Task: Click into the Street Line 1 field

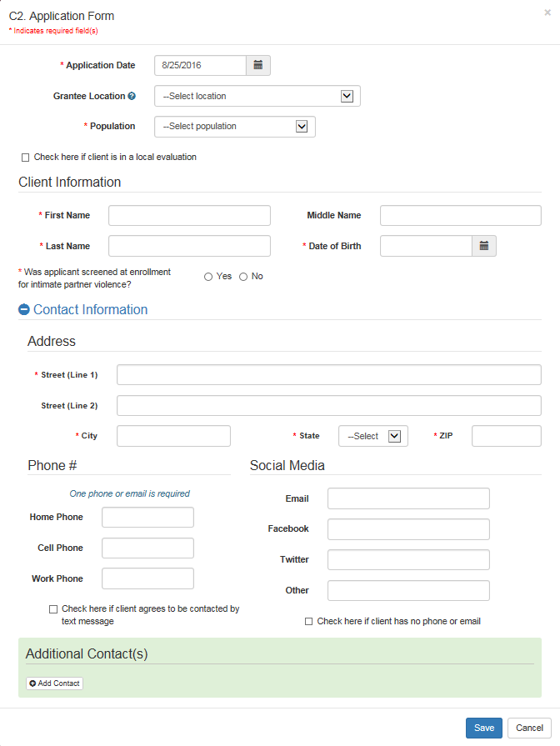Action: tap(328, 375)
